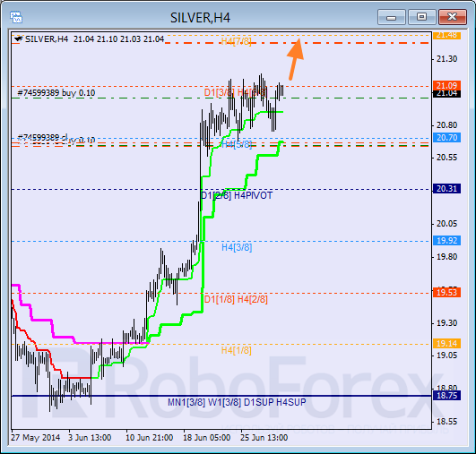Click the 20.05 price scale value
476x454 pixels.
(x=446, y=224)
